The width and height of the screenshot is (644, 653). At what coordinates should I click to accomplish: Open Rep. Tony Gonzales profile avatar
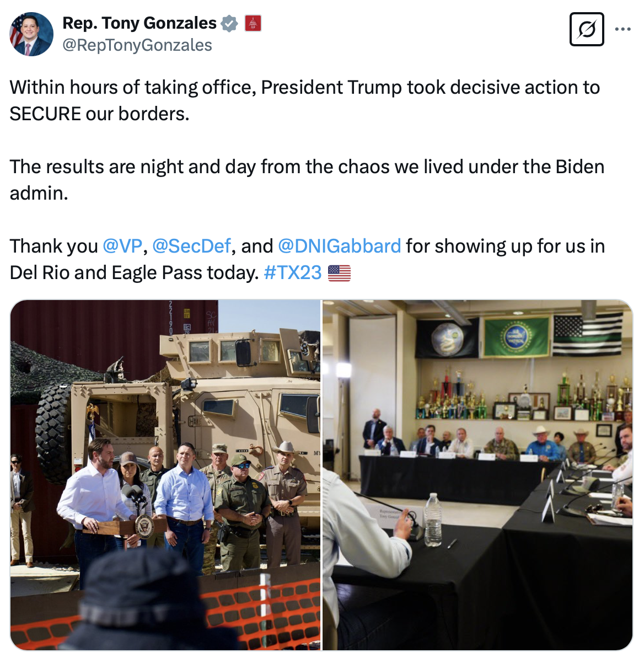[x=31, y=34]
